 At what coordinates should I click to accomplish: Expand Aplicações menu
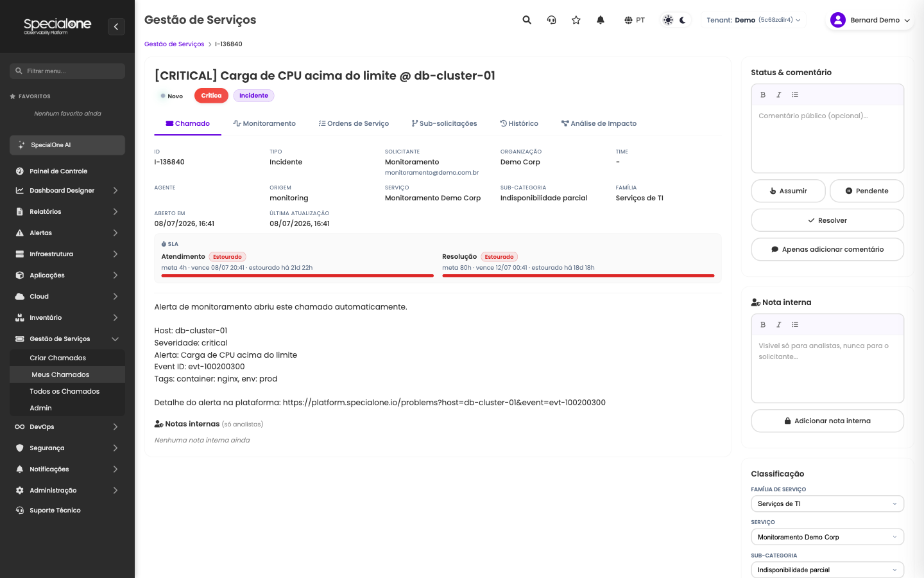pyautogui.click(x=67, y=275)
